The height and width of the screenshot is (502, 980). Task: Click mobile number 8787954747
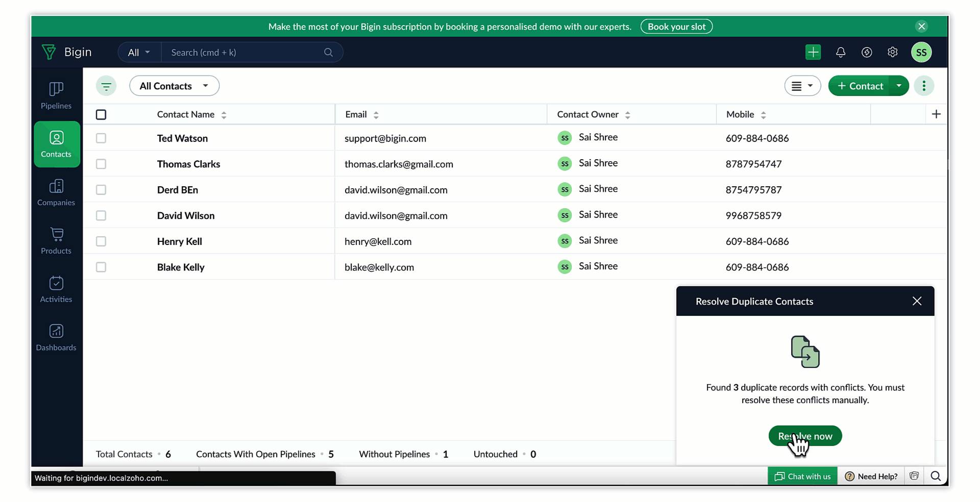click(753, 164)
